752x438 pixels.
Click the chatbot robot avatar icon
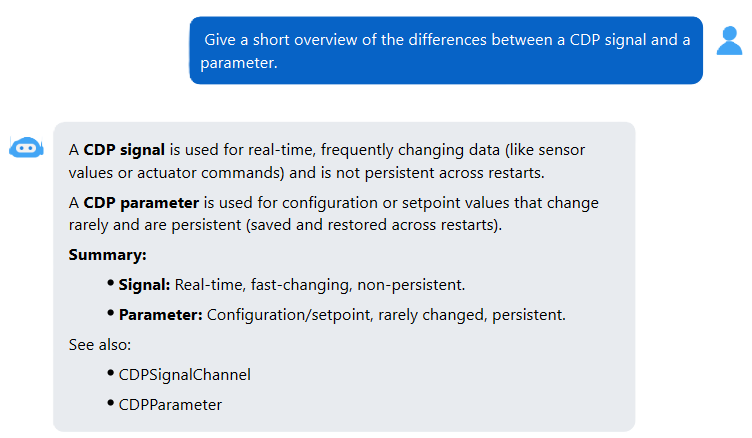pyautogui.click(x=26, y=147)
